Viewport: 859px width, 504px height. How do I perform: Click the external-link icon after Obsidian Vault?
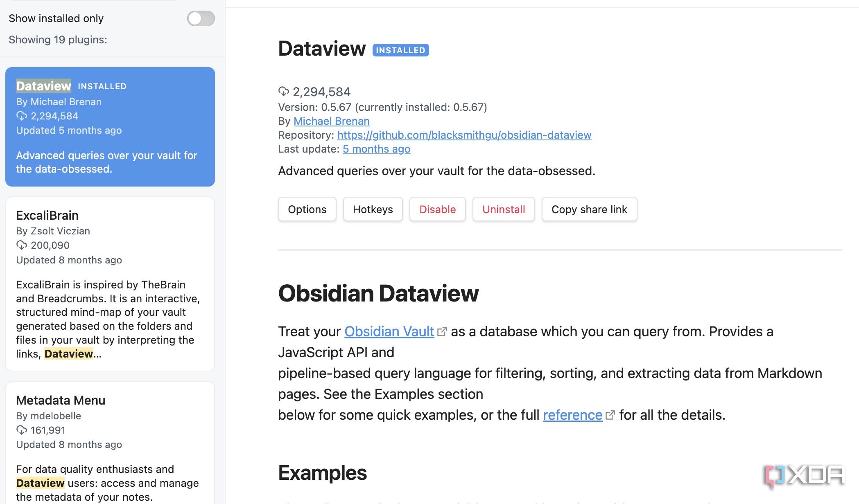click(x=441, y=331)
